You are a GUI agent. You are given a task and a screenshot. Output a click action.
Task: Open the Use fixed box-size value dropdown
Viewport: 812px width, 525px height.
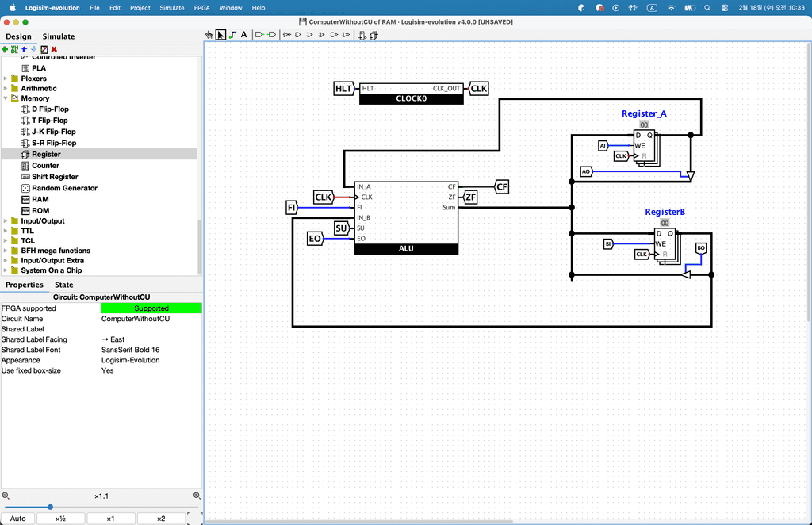[x=151, y=370]
